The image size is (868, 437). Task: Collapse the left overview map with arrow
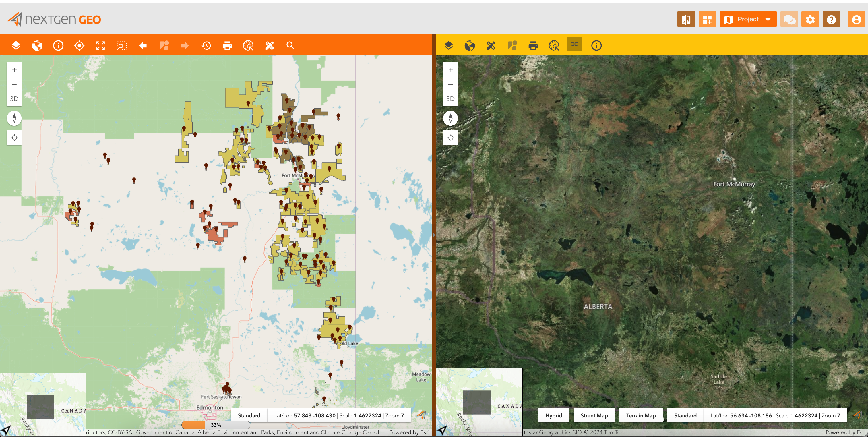(x=5, y=430)
